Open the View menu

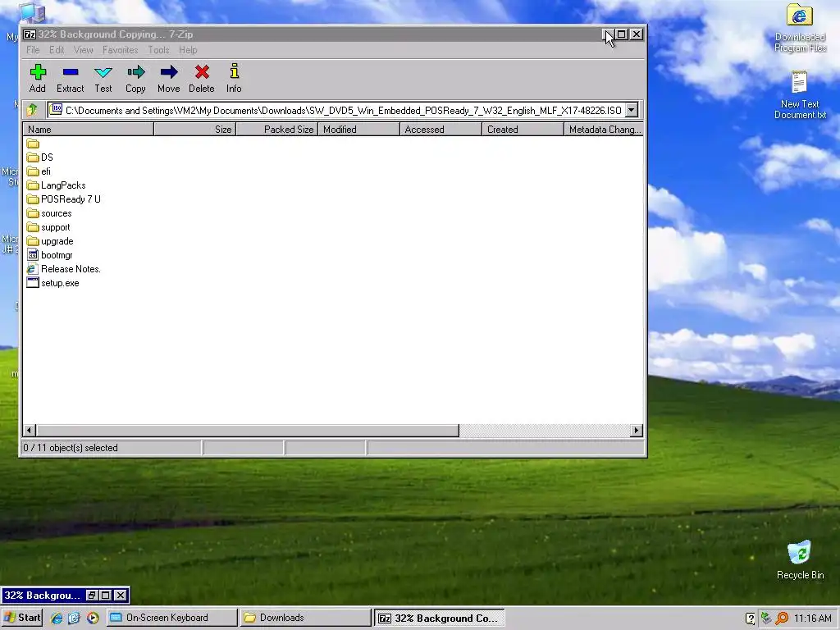(83, 50)
